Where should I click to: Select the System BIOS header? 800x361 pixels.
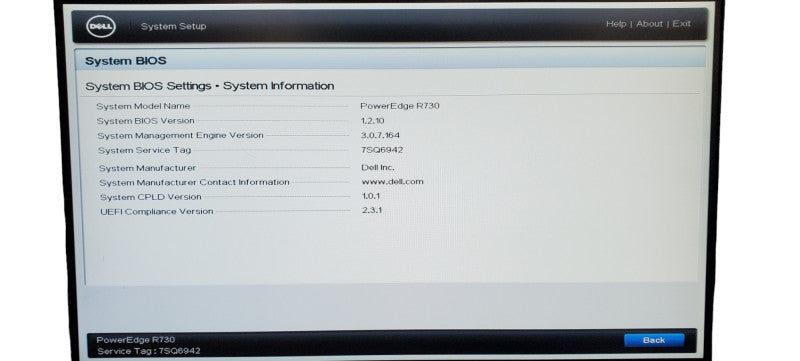[126, 61]
